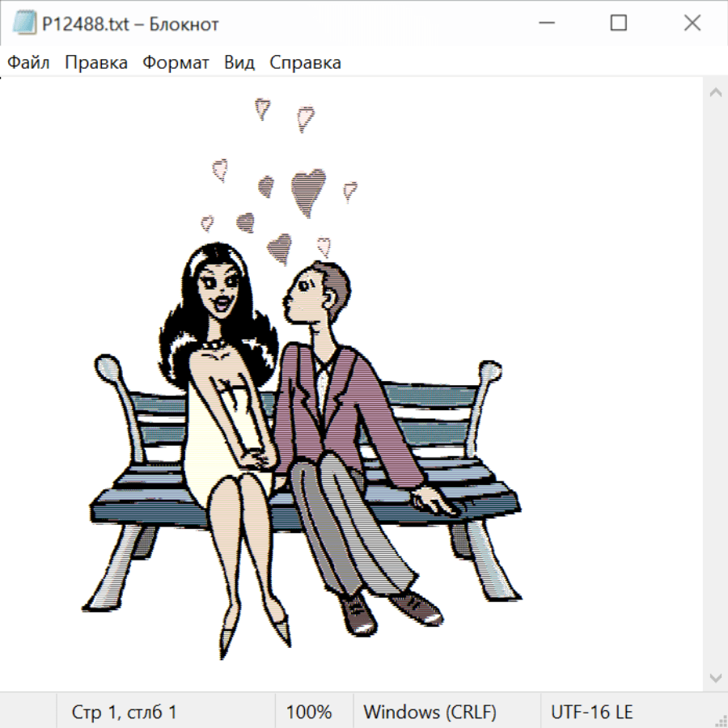Close the P12488.txt Notepad window
Screen dimensions: 728x728
click(692, 24)
